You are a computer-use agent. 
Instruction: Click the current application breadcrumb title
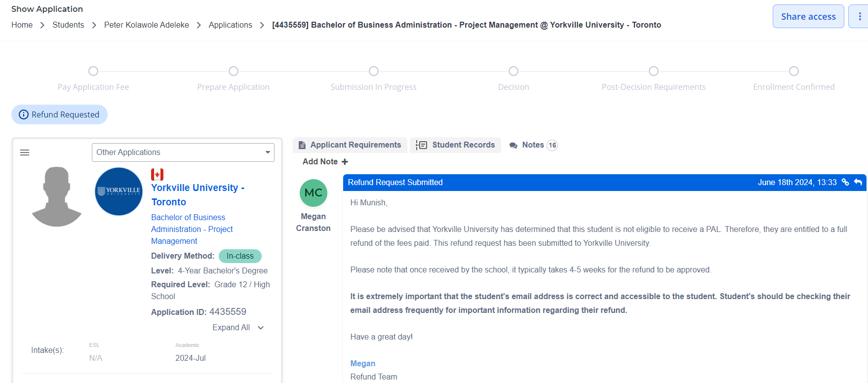pyautogui.click(x=467, y=25)
